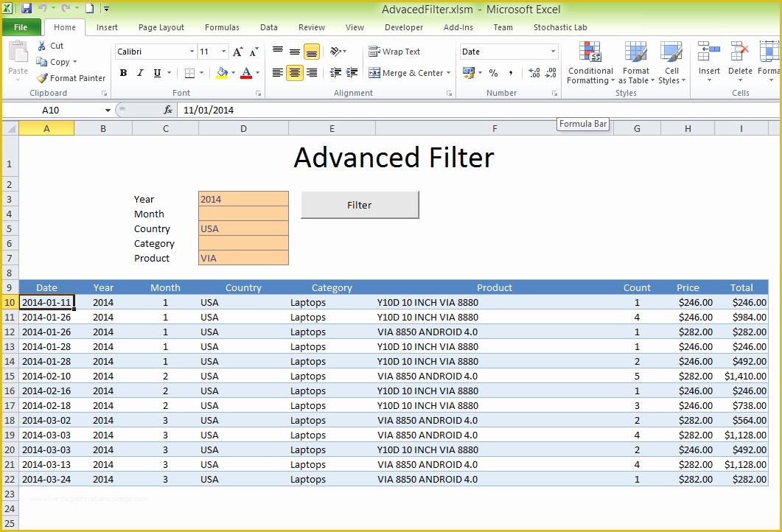
Task: Click Decrease Decimal icon
Action: click(551, 73)
